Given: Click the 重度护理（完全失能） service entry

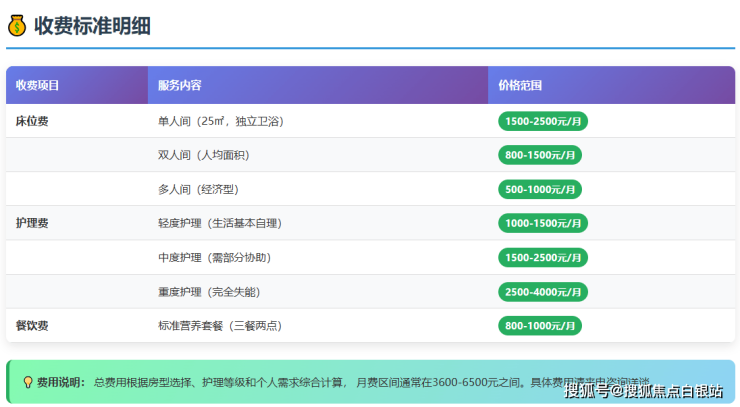Looking at the screenshot, I should pos(209,292).
